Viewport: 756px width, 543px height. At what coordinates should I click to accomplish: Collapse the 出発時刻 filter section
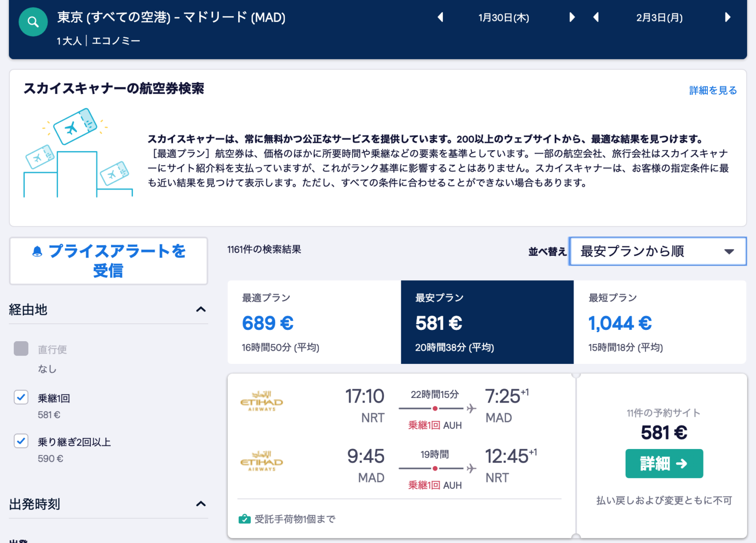click(201, 504)
